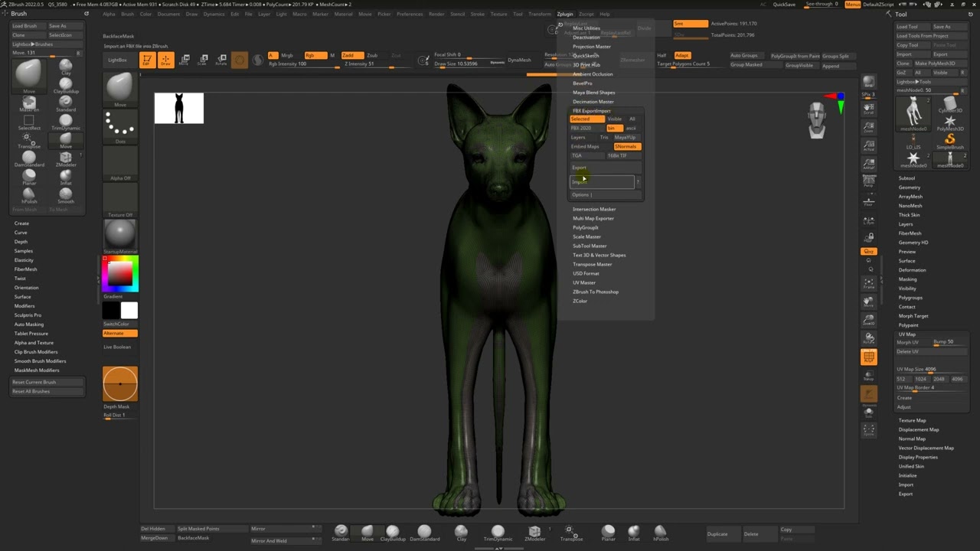The height and width of the screenshot is (551, 980).
Task: Collapse the UV Map section header
Action: point(907,334)
